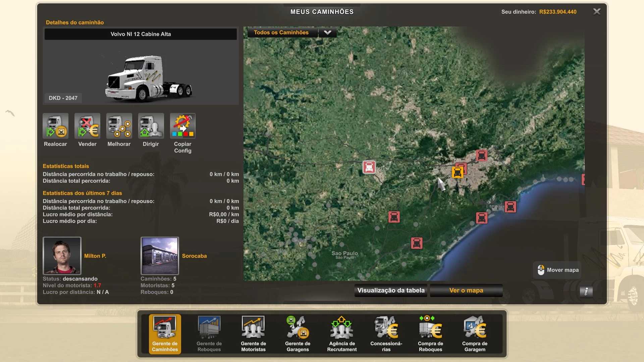The height and width of the screenshot is (362, 644).
Task: Click the Vender truck icon
Action: [x=87, y=126]
